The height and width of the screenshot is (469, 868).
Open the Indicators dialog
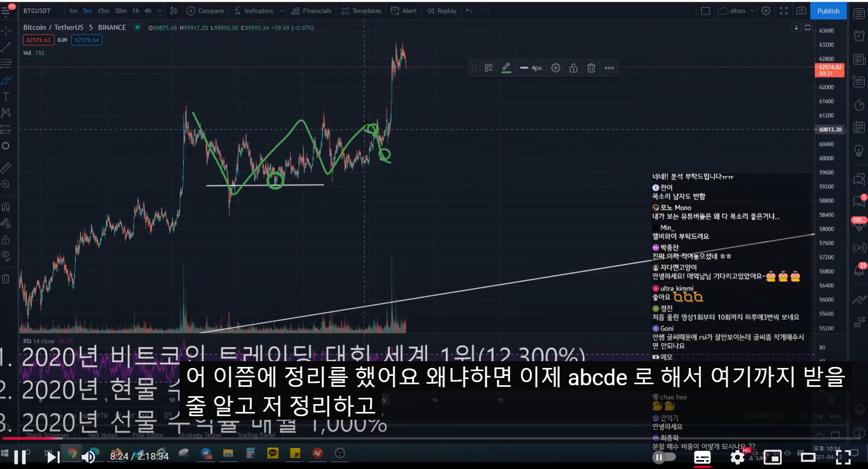(254, 10)
